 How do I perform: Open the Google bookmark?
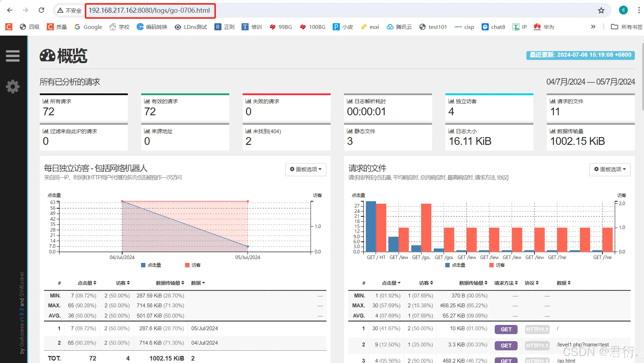click(88, 27)
